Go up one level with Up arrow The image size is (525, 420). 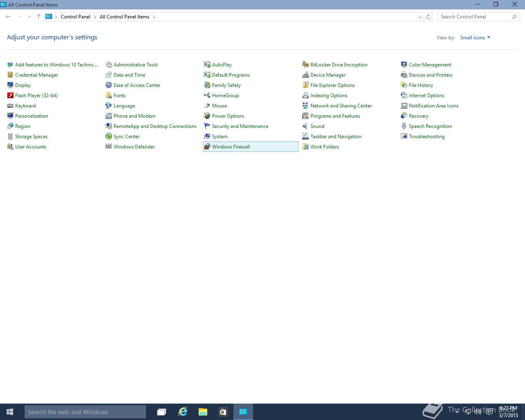(x=39, y=17)
